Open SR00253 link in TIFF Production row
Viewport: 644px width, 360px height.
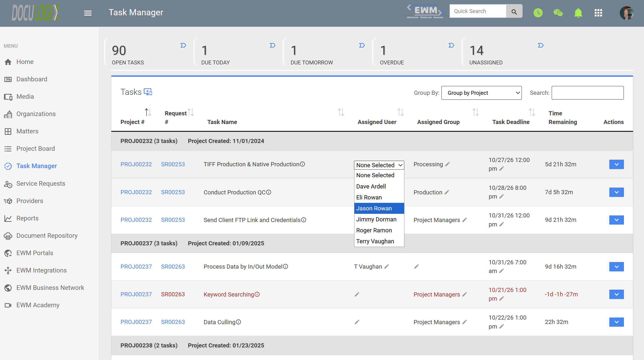[x=173, y=164]
